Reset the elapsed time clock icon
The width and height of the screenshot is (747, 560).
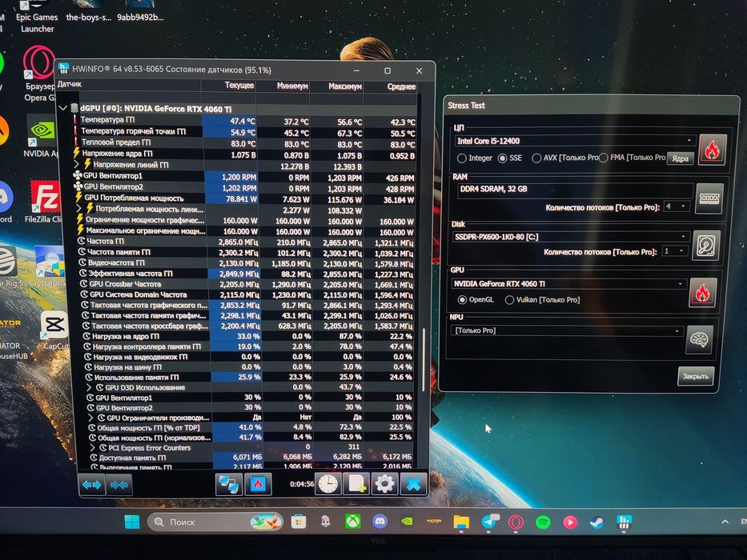tap(327, 484)
